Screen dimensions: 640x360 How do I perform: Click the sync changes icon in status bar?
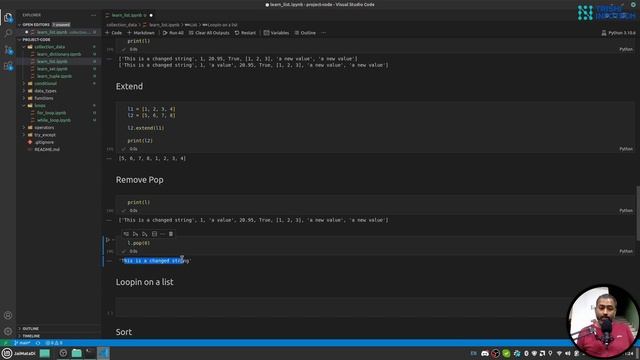[x=38, y=343]
